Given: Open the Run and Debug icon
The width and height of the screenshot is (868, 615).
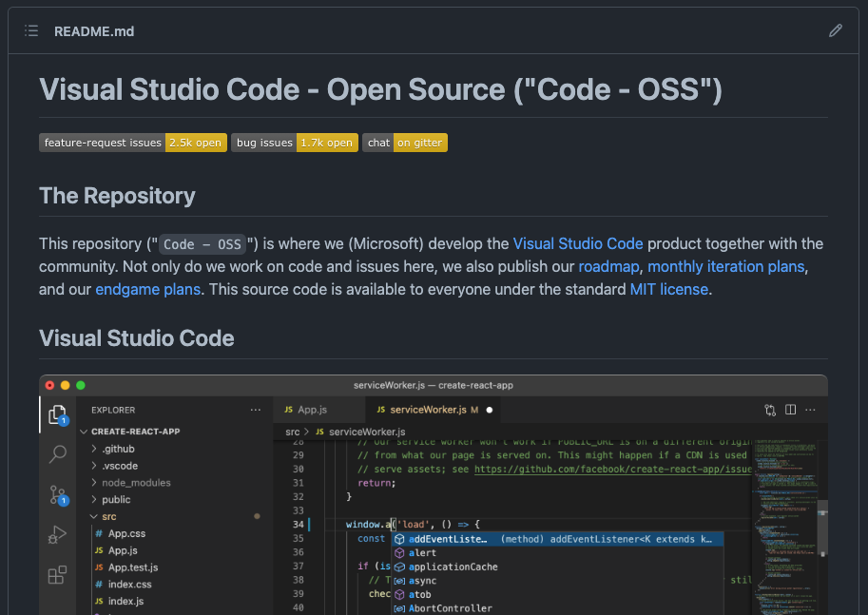Looking at the screenshot, I should (57, 534).
